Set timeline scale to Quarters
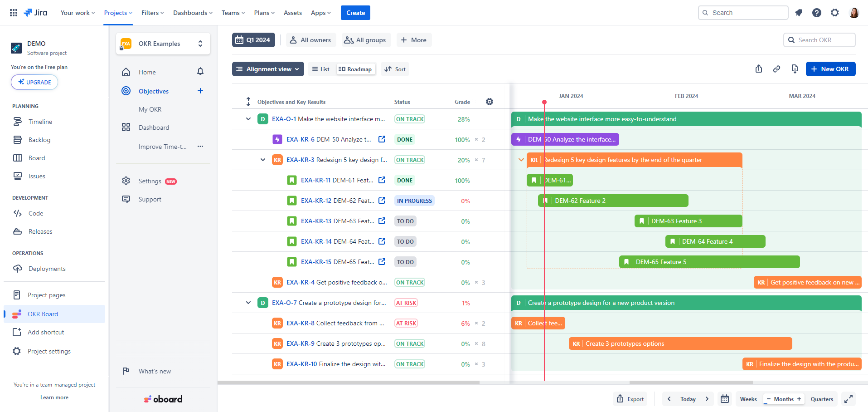 [x=822, y=399]
